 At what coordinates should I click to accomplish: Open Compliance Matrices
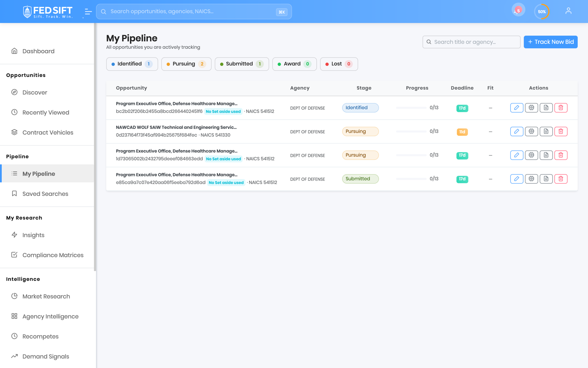47,255
